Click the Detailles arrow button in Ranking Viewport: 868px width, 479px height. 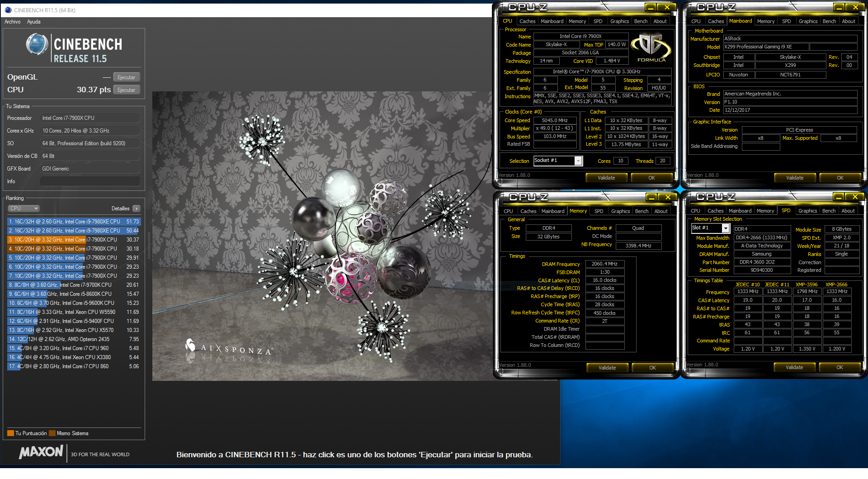136,209
